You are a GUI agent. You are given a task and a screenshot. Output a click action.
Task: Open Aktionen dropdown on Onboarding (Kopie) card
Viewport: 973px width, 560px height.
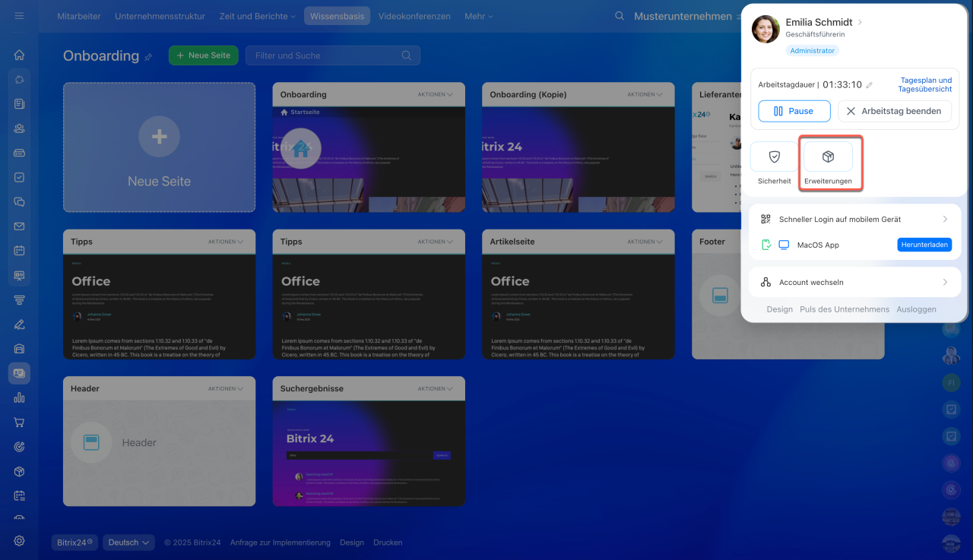pos(645,95)
